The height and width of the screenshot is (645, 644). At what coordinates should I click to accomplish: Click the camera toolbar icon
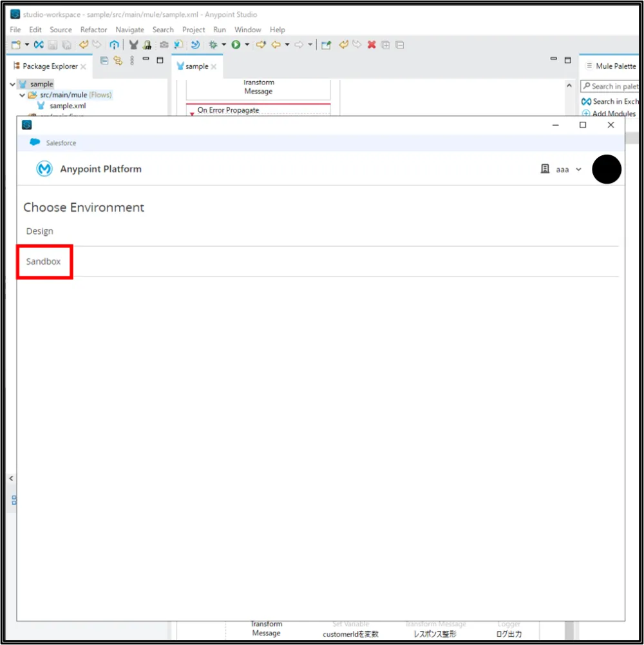164,45
